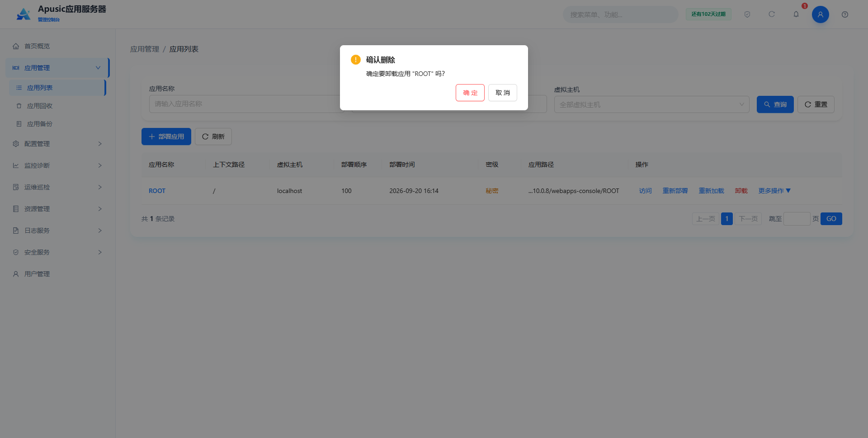Image resolution: width=868 pixels, height=438 pixels.
Task: Select 应用列表 in sidebar
Action: 57,88
